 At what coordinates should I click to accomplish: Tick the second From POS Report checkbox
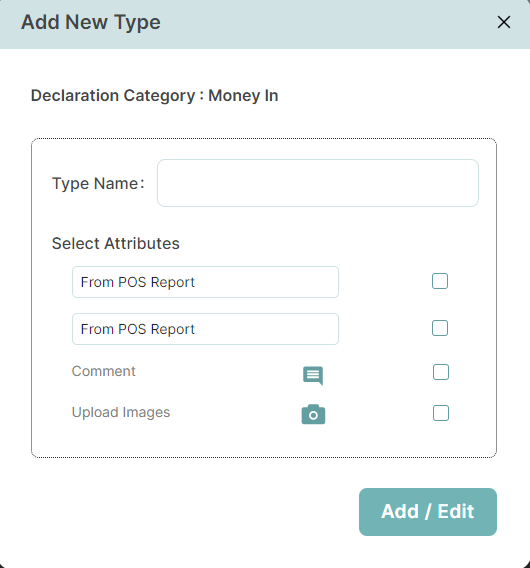point(440,328)
